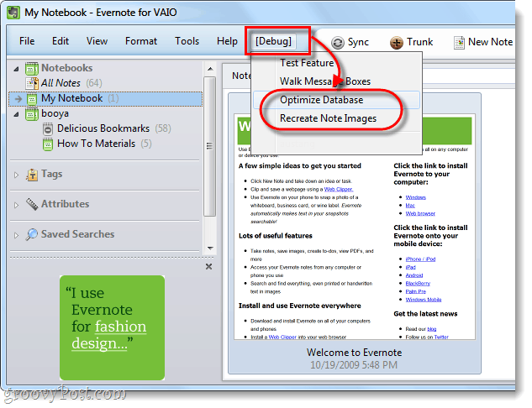Click the Delicious Bookmarks notebook icon
This screenshot has width=532, height=408.
(x=48, y=128)
